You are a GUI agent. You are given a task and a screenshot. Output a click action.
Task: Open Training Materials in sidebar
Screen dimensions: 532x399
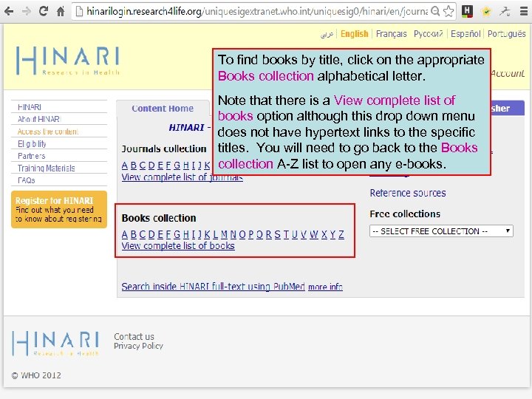click(46, 168)
